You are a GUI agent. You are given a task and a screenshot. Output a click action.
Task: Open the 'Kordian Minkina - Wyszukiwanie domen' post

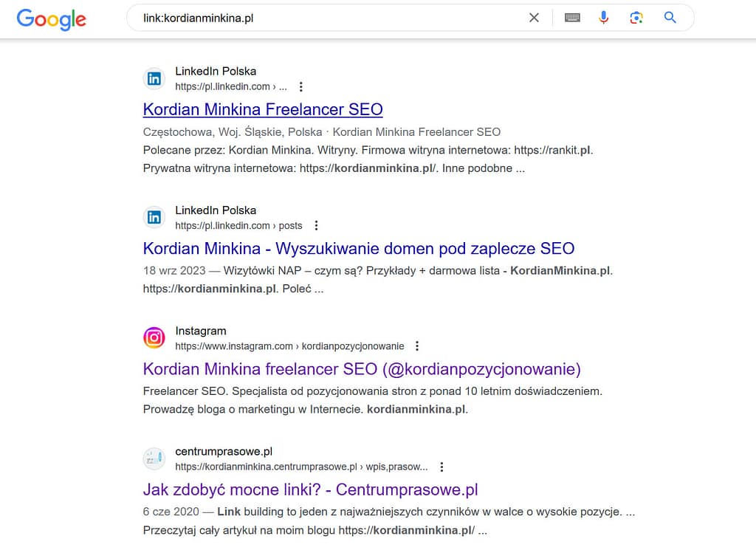[x=359, y=248]
